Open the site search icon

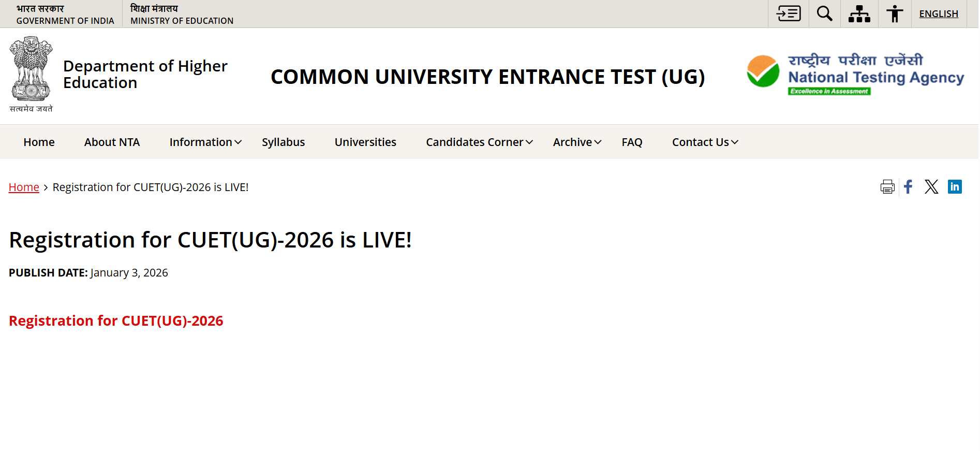tap(824, 13)
